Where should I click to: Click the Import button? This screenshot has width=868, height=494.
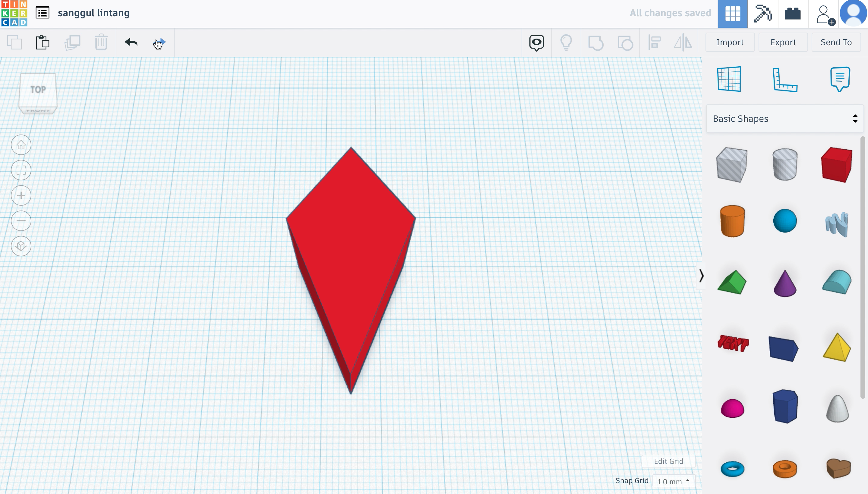[730, 42]
